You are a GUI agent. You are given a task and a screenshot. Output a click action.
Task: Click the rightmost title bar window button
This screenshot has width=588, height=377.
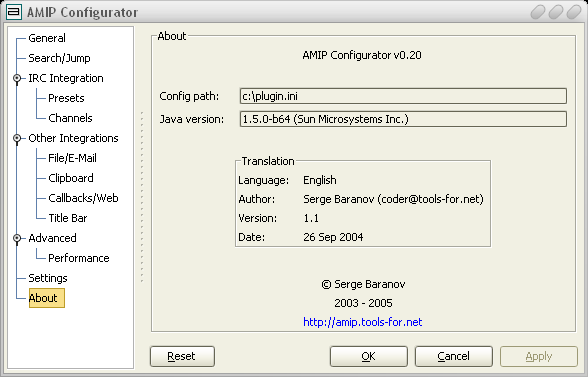click(x=574, y=12)
